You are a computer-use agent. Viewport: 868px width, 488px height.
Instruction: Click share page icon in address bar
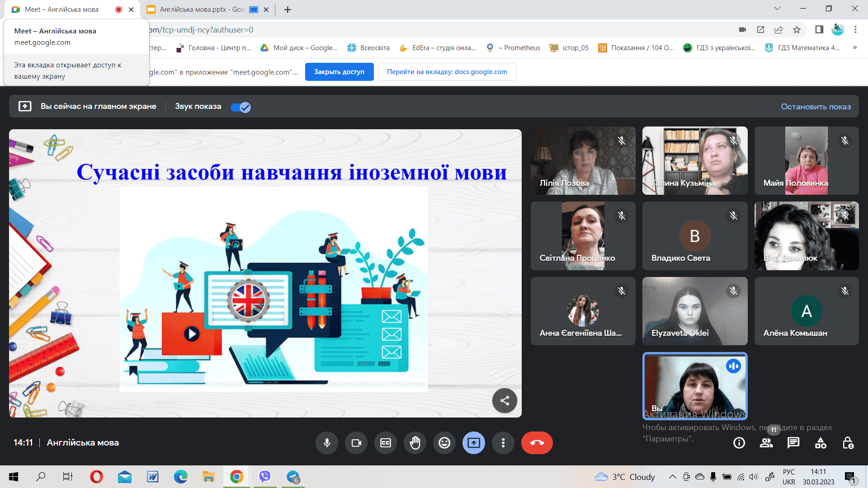click(x=778, y=30)
